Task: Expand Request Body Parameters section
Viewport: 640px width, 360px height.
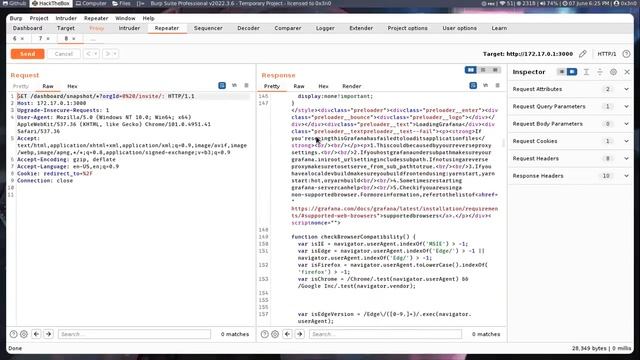Action: [x=570, y=124]
